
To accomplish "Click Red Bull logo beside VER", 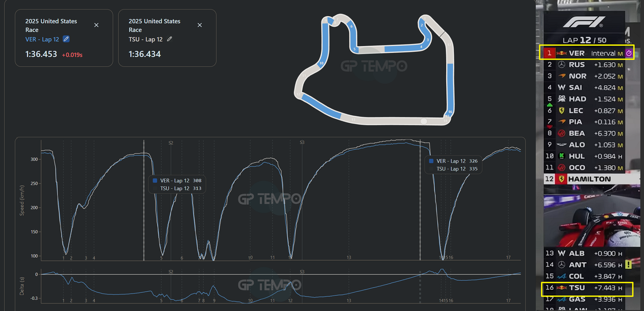I will coord(561,53).
